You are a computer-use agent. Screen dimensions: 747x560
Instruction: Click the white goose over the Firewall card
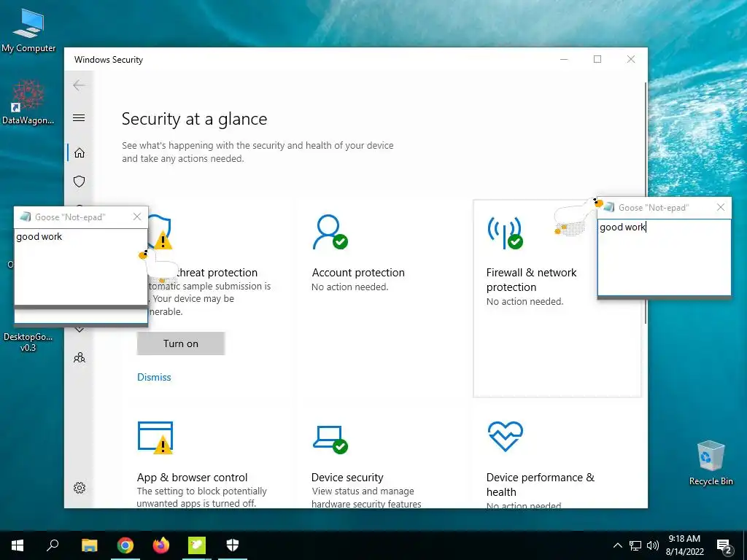pos(578,217)
